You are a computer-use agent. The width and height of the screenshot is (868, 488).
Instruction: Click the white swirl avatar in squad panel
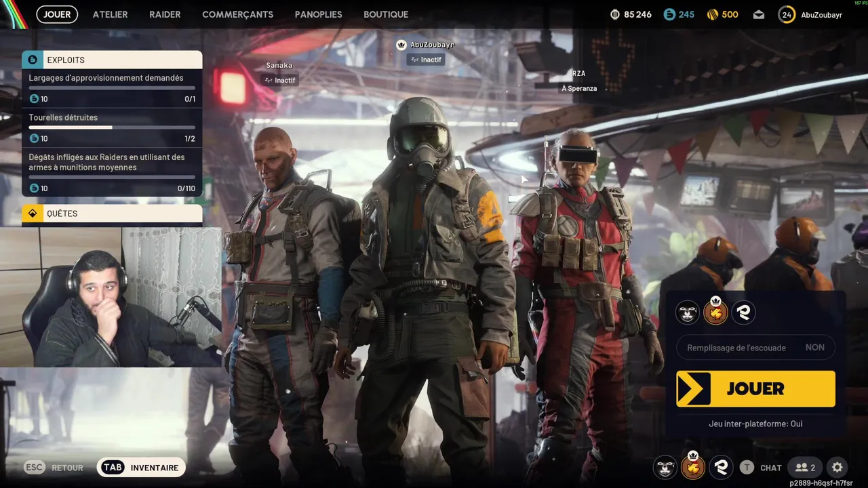tap(744, 312)
